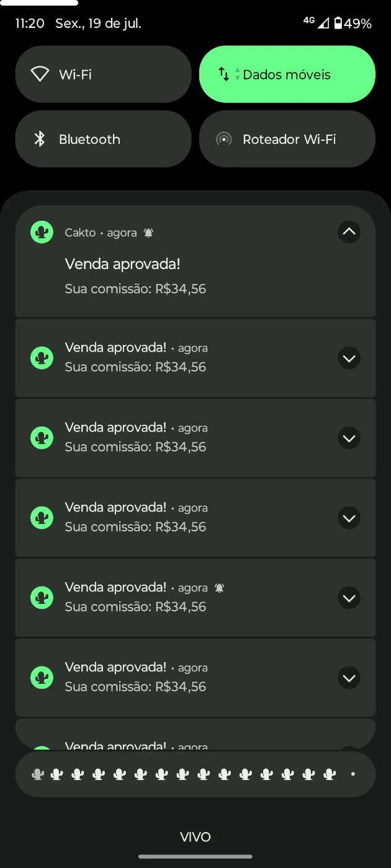
Task: Tap the 4G signal strength icon
Action: 323,24
